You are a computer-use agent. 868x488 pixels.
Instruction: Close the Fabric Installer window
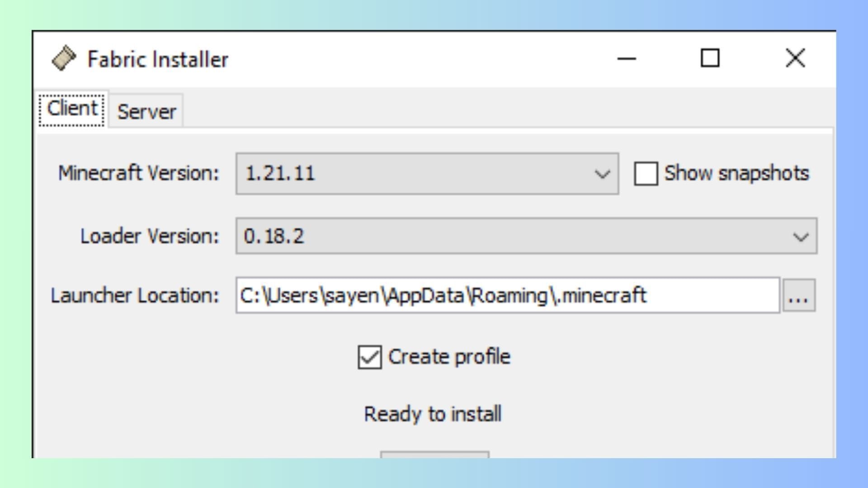(x=795, y=58)
